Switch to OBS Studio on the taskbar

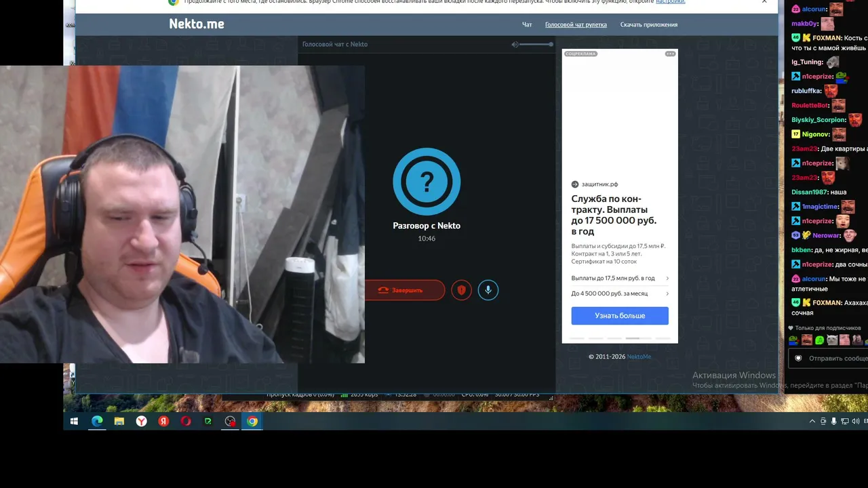(x=231, y=421)
